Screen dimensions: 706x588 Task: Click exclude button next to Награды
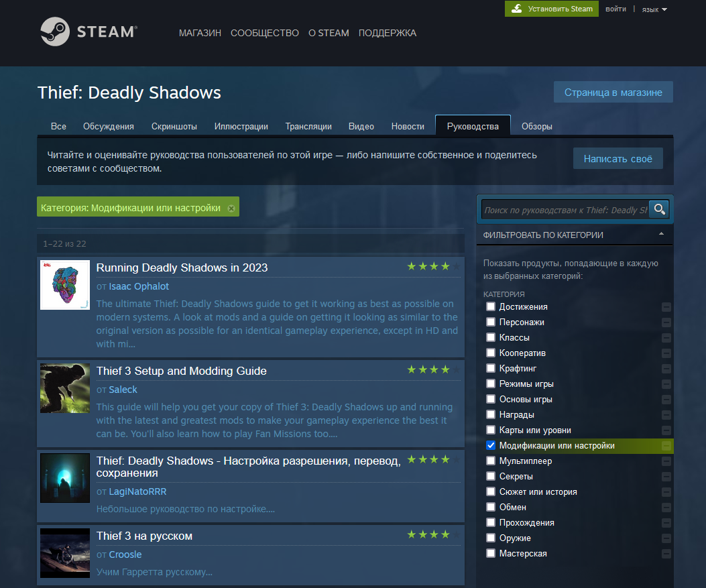coord(666,414)
